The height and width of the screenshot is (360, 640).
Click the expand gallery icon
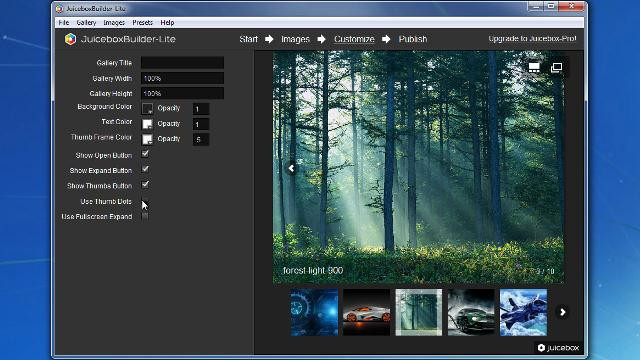click(556, 67)
